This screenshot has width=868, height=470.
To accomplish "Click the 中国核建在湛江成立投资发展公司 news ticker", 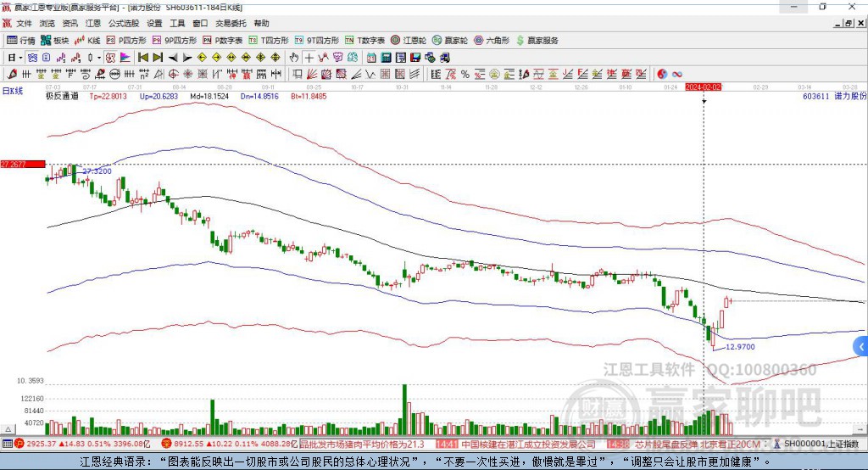I will click(528, 445).
